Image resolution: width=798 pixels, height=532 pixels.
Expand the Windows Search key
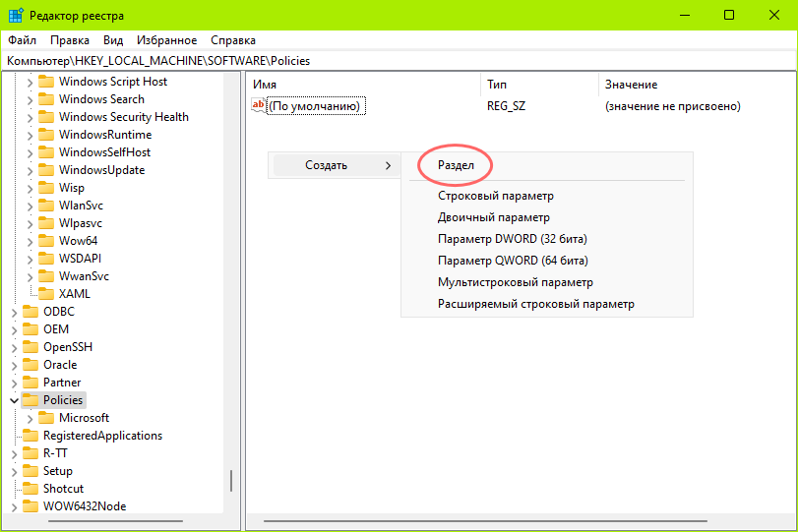coord(30,99)
